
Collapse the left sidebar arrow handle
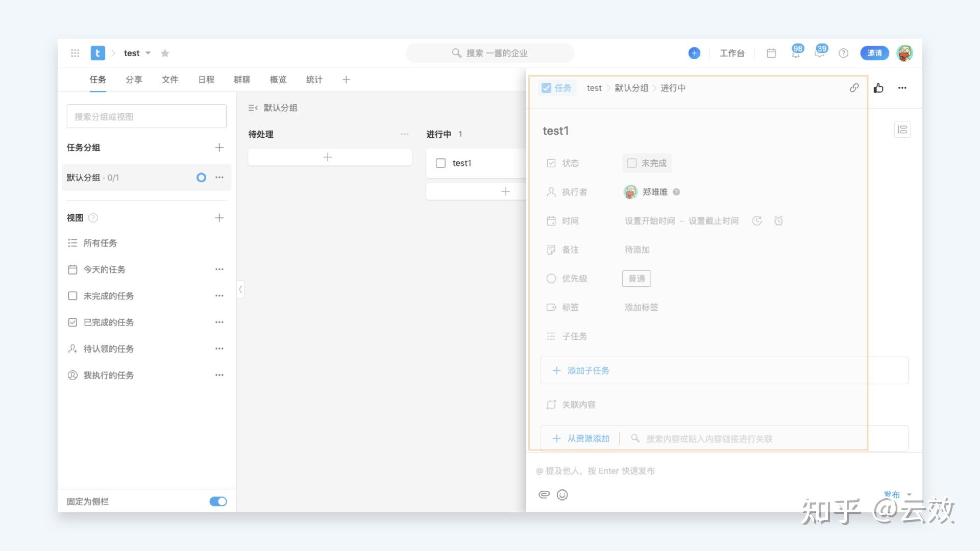240,289
